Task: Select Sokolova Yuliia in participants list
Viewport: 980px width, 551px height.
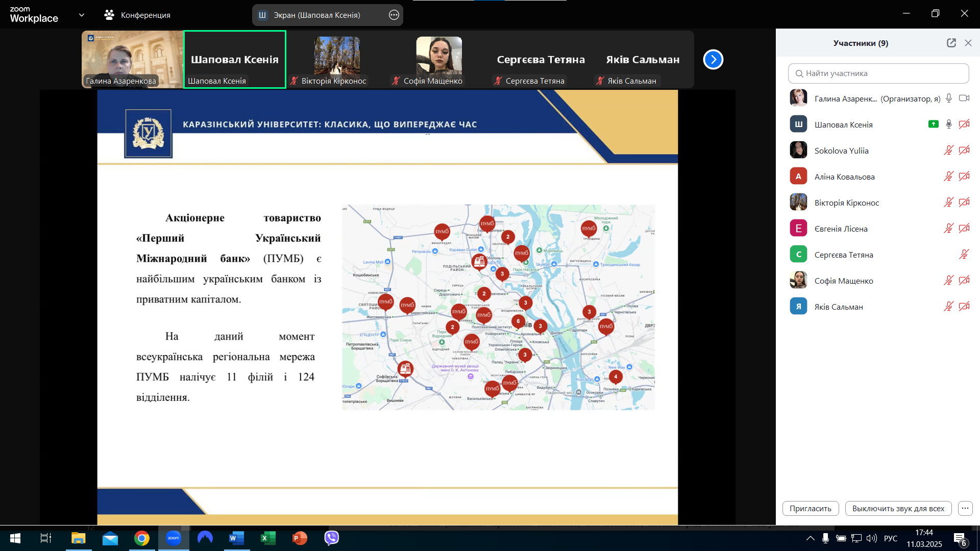Action: (x=878, y=151)
